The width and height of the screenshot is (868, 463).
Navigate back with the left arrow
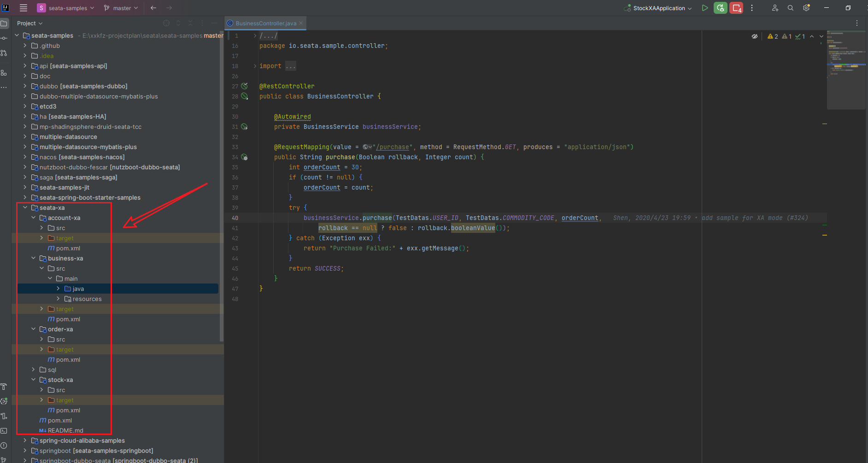click(153, 8)
